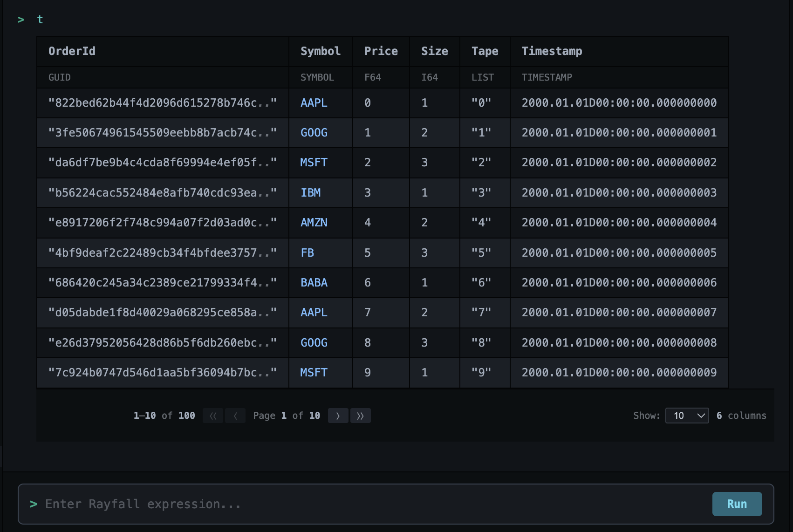Select the AMZN symbol link
793x532 pixels.
pyautogui.click(x=313, y=223)
